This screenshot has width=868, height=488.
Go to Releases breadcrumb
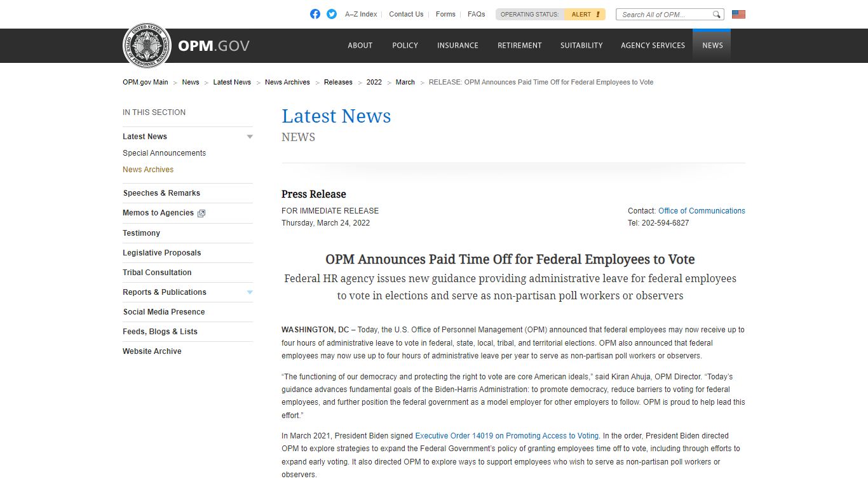click(338, 82)
